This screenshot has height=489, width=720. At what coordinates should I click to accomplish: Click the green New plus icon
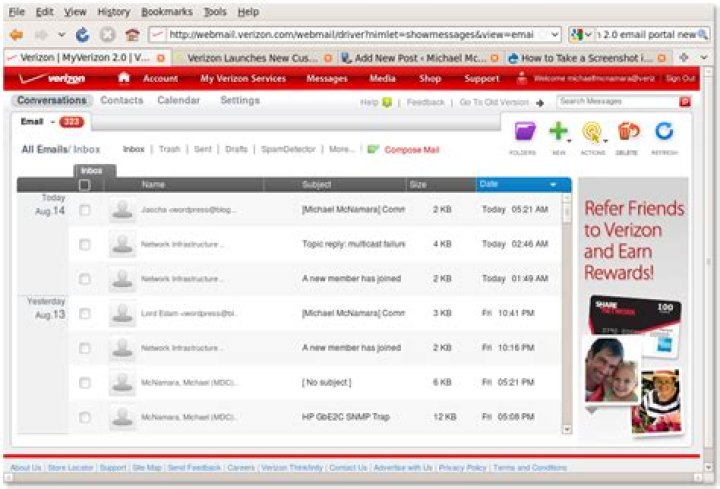558,131
